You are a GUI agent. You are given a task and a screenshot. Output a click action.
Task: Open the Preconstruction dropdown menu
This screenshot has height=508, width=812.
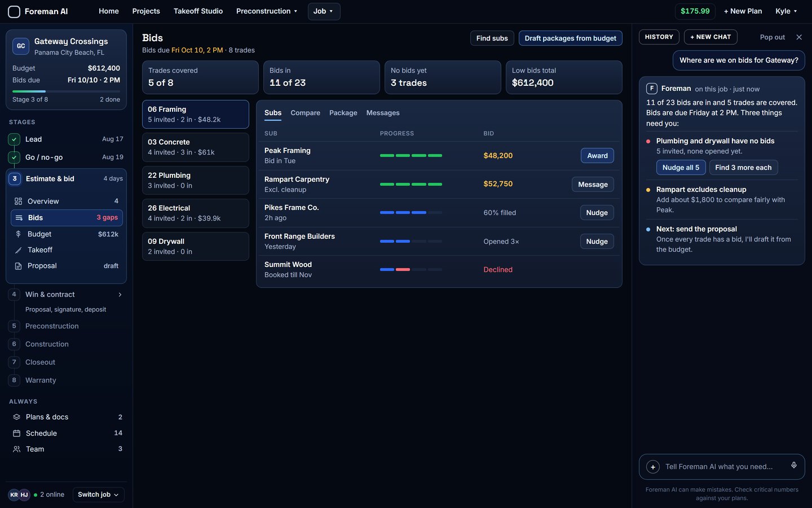pos(267,11)
